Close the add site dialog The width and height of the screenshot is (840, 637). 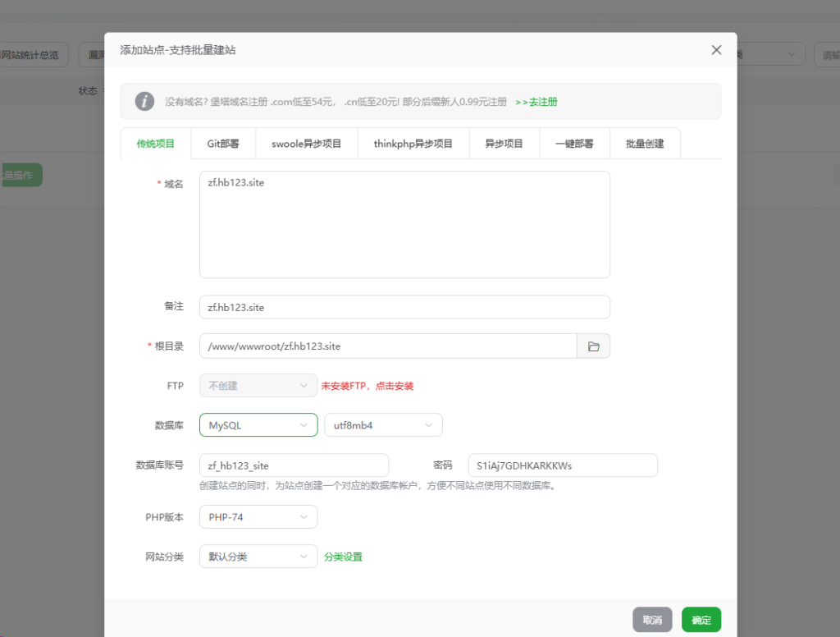[x=716, y=50]
